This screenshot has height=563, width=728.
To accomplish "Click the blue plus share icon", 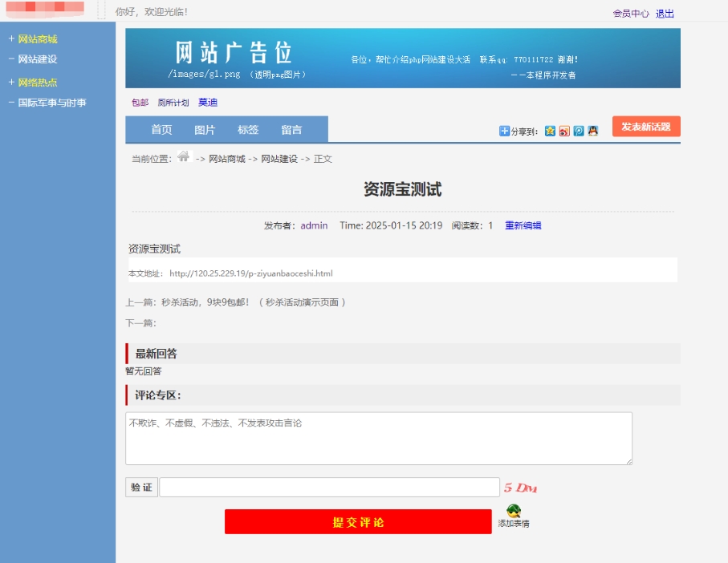I will pyautogui.click(x=505, y=131).
